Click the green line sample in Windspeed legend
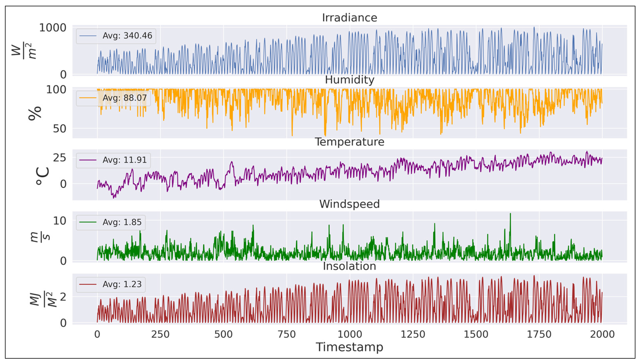 (x=88, y=222)
